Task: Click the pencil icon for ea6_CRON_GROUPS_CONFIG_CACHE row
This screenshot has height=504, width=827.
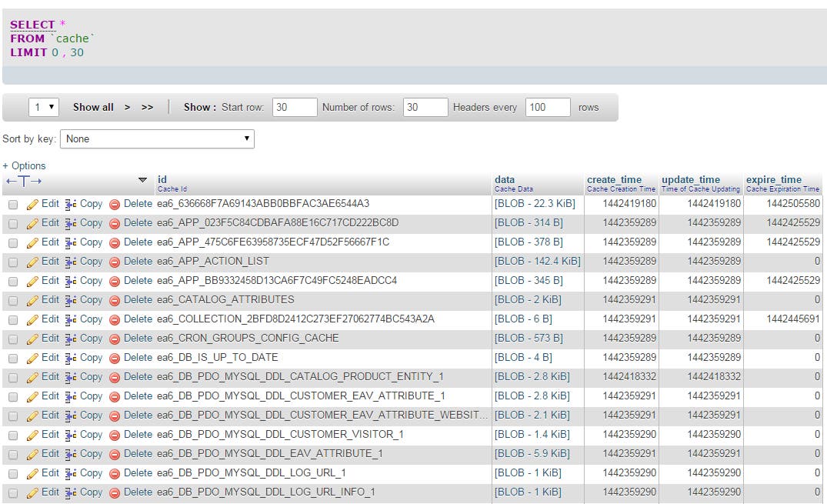Action: coord(33,339)
